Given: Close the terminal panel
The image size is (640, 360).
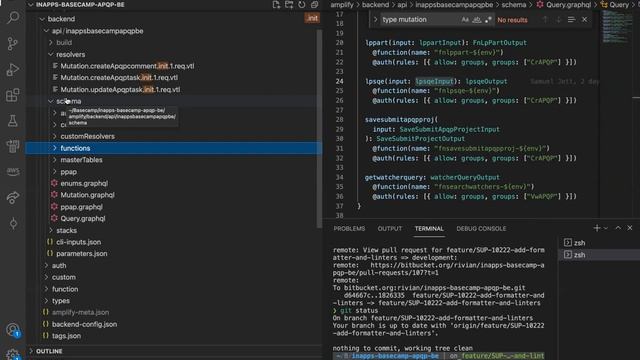Looking at the screenshot, I should coord(630,228).
